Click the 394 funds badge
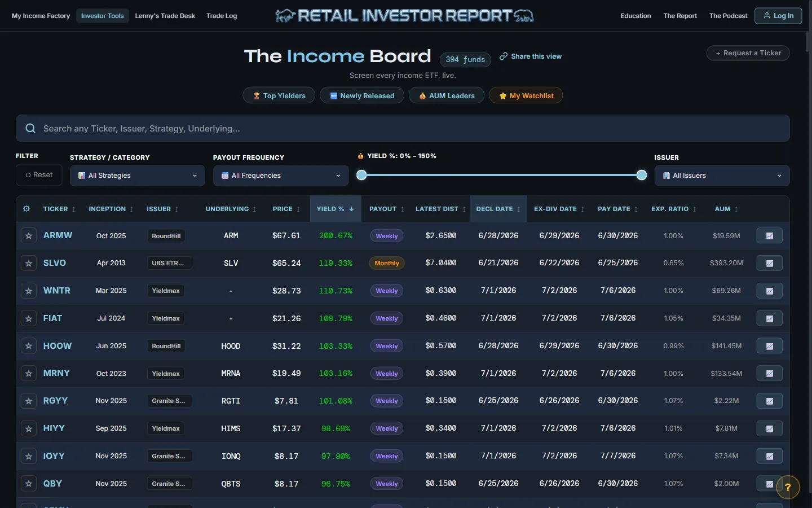812x508 pixels. [465, 59]
